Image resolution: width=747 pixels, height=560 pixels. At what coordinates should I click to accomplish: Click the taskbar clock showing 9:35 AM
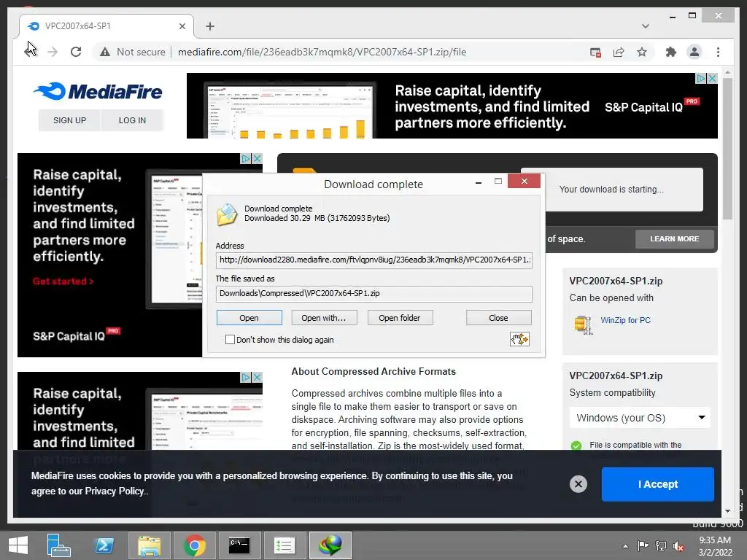714,546
